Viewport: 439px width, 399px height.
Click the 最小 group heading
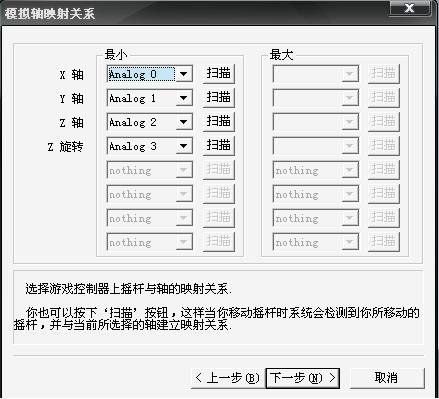(x=116, y=54)
